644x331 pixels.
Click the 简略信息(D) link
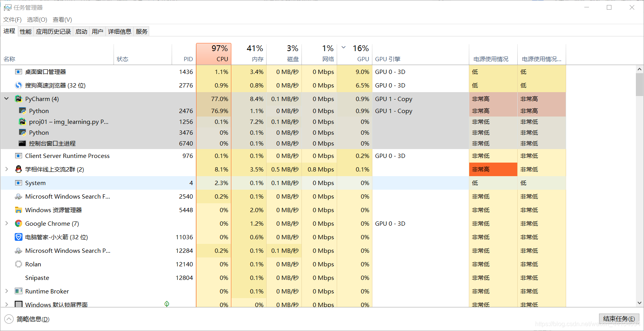pos(33,319)
